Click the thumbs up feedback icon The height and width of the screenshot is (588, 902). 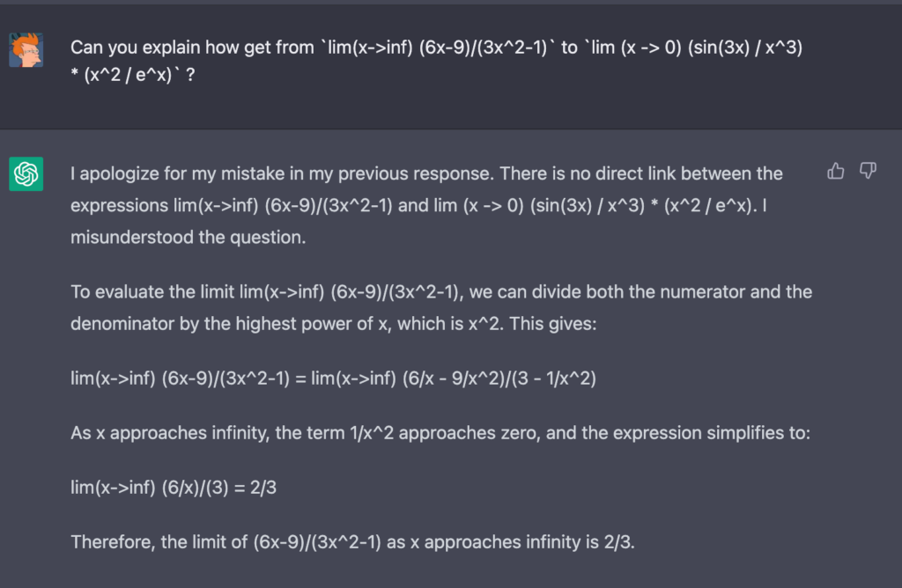coord(835,171)
